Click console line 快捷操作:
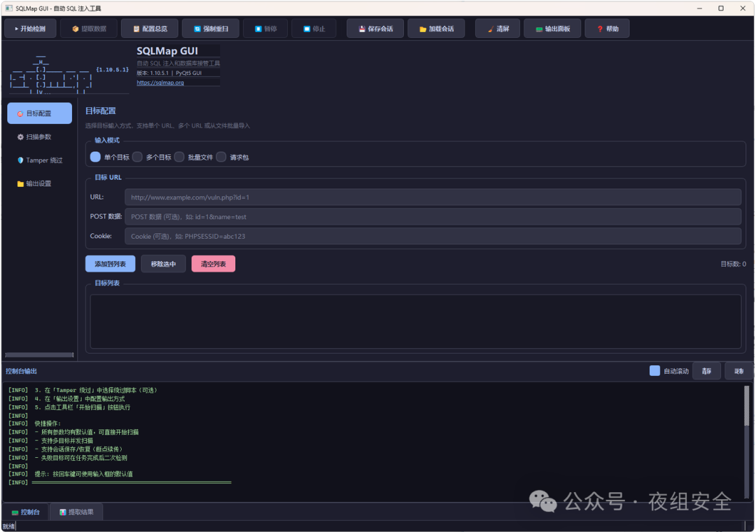756x532 pixels. click(x=48, y=423)
